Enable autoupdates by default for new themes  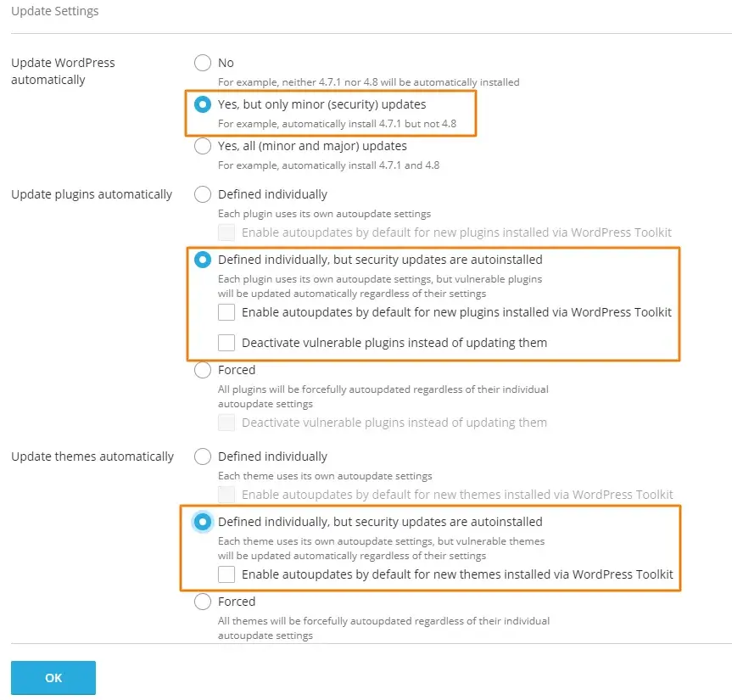coord(226,574)
